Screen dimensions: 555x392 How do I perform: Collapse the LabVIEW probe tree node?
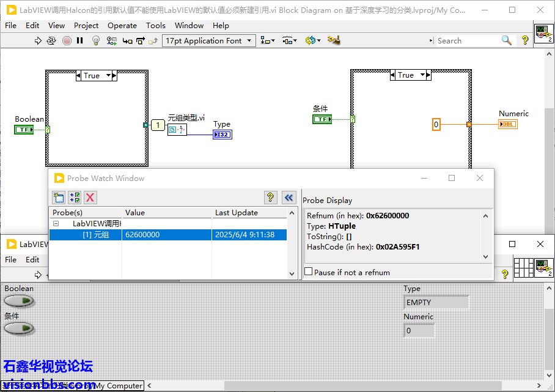click(56, 224)
